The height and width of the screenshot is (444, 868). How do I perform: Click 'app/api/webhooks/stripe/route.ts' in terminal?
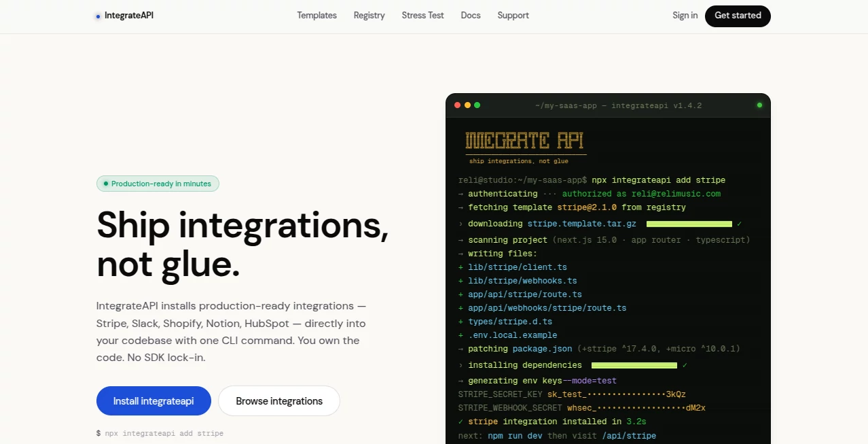[547, 308]
